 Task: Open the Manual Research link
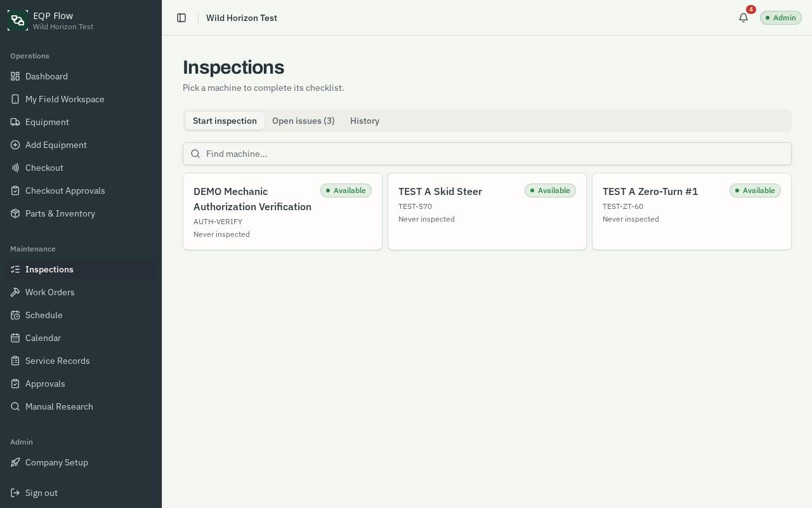[81, 406]
